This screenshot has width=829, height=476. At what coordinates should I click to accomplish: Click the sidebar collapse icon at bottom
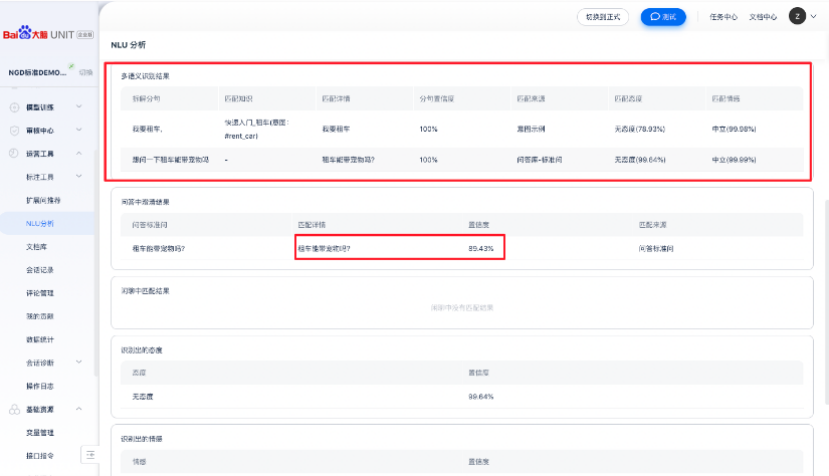coord(89,455)
